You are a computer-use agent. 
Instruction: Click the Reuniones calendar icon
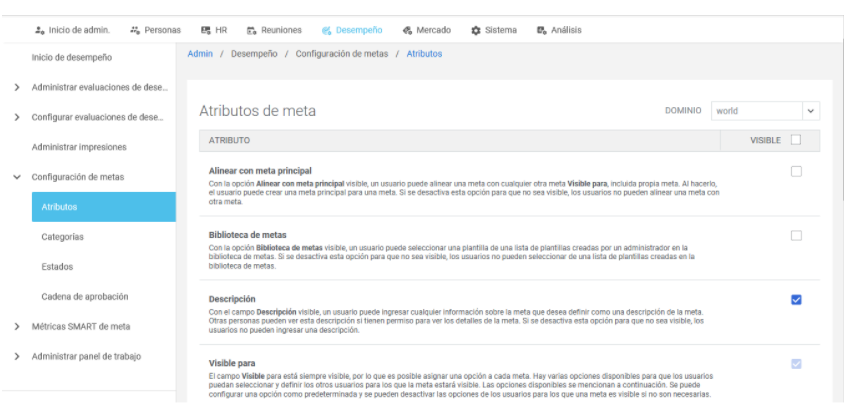coord(251,31)
